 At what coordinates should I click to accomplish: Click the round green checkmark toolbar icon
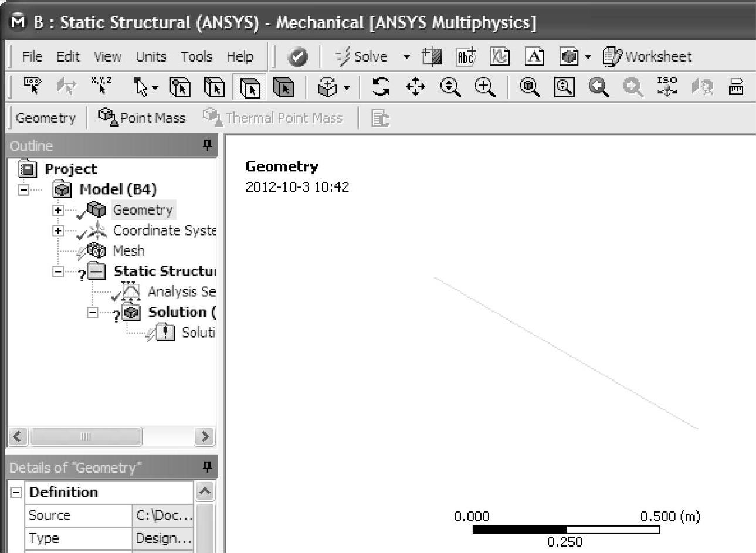pos(298,57)
